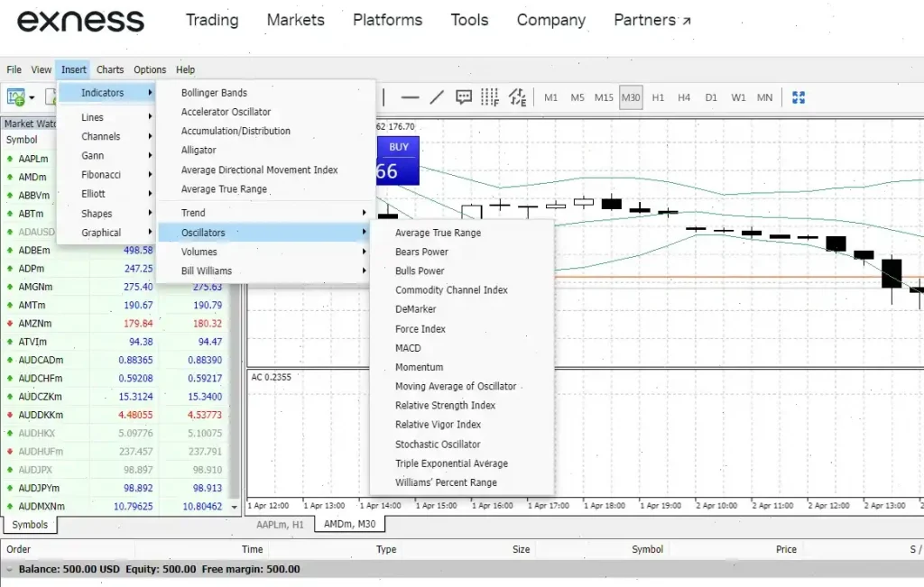
Task: Switch chart timeframe to D1
Action: pyautogui.click(x=711, y=97)
